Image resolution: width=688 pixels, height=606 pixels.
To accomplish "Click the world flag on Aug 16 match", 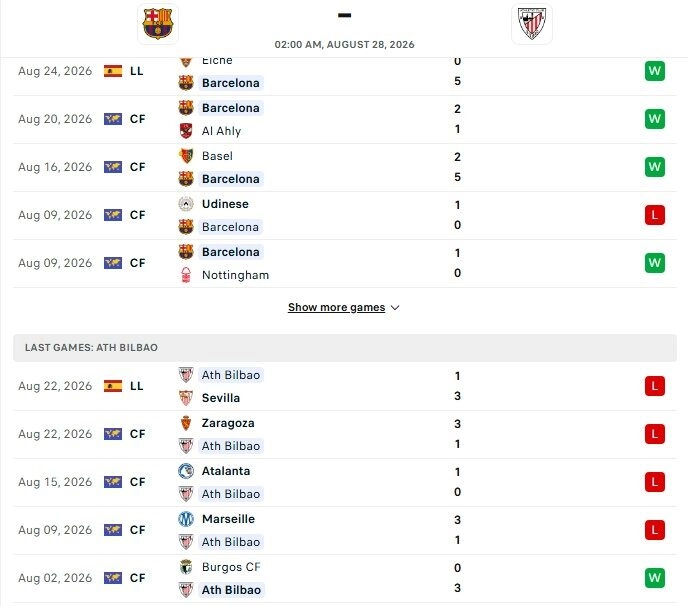I will tap(113, 167).
